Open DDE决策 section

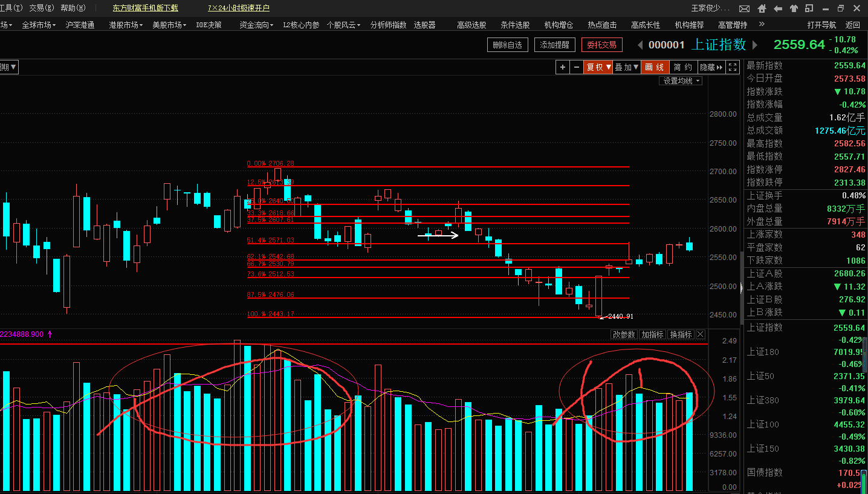209,25
